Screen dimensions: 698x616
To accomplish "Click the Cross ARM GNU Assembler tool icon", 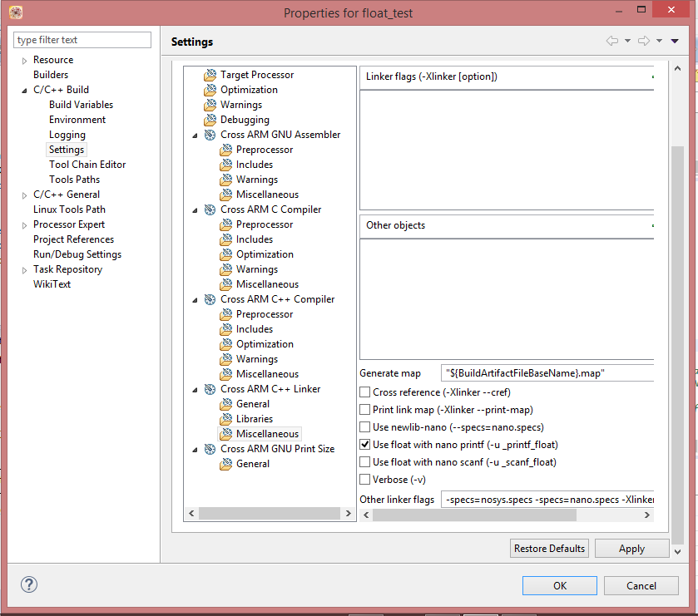I will (x=210, y=135).
